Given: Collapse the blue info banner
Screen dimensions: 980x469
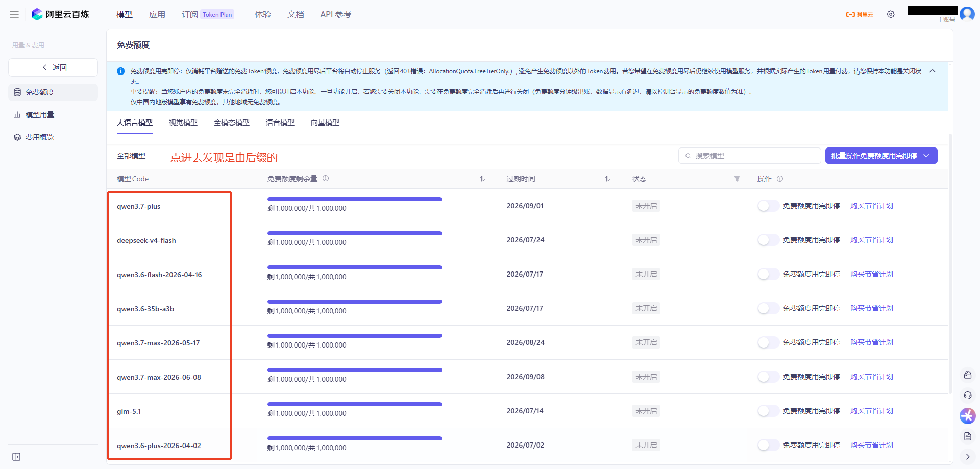Looking at the screenshot, I should [933, 71].
